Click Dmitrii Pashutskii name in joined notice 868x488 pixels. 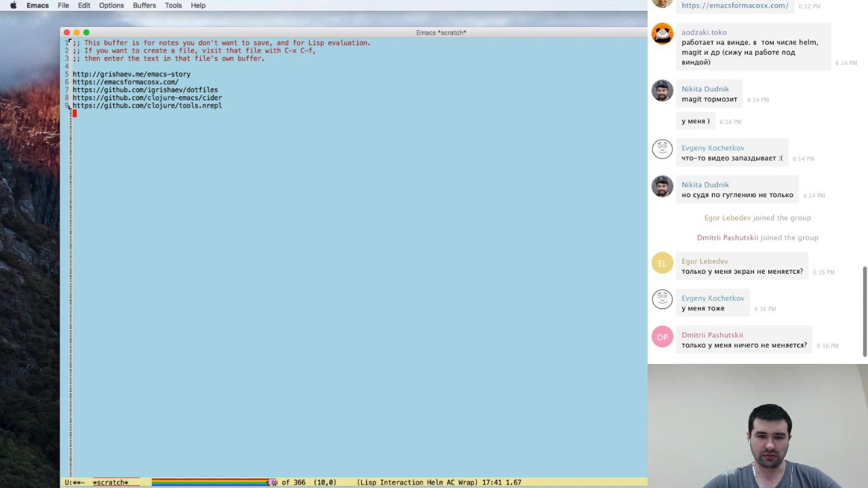coord(728,238)
